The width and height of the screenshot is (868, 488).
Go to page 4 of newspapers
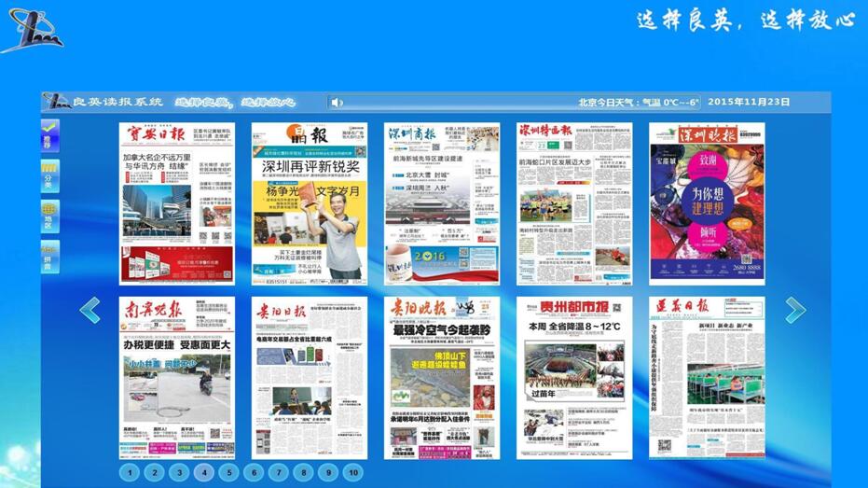[204, 473]
